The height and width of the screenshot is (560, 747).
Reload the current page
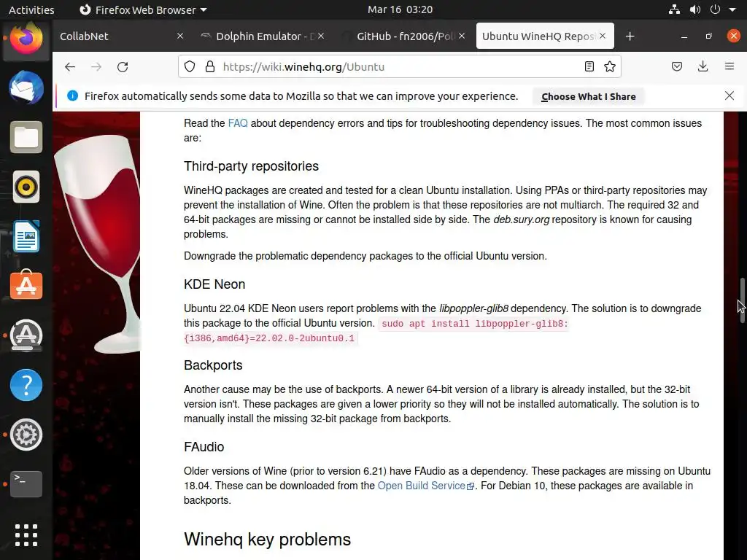[123, 66]
